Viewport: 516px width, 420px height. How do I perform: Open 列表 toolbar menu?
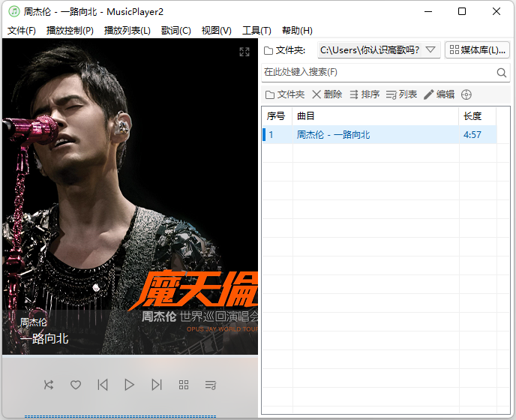(401, 94)
